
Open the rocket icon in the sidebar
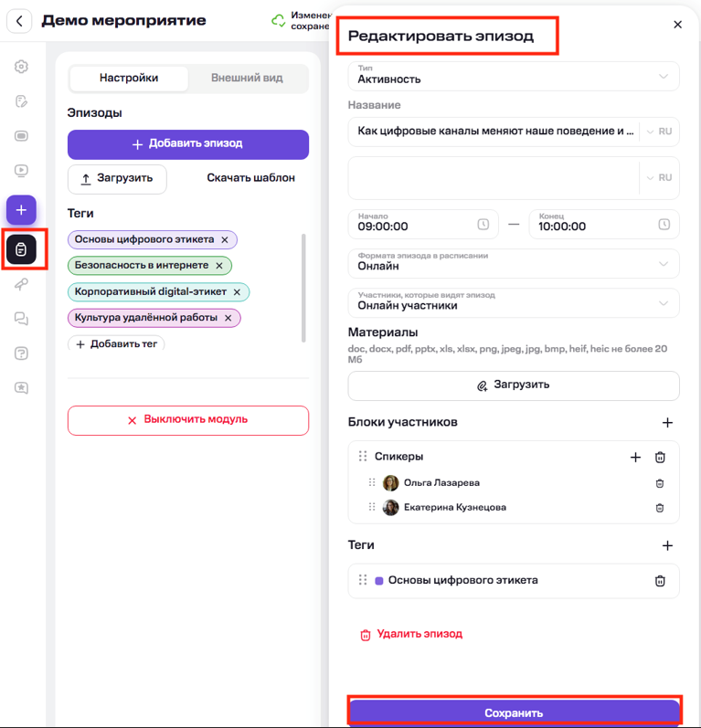(21, 284)
